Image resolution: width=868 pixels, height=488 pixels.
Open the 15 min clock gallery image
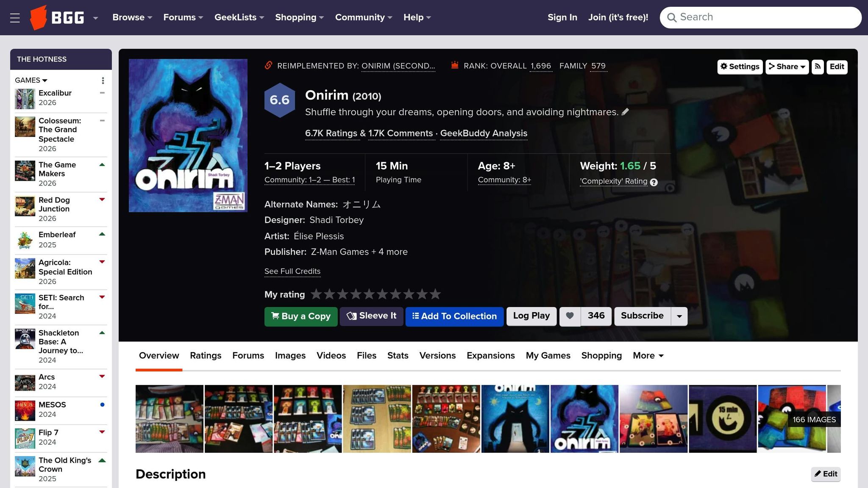click(x=723, y=419)
